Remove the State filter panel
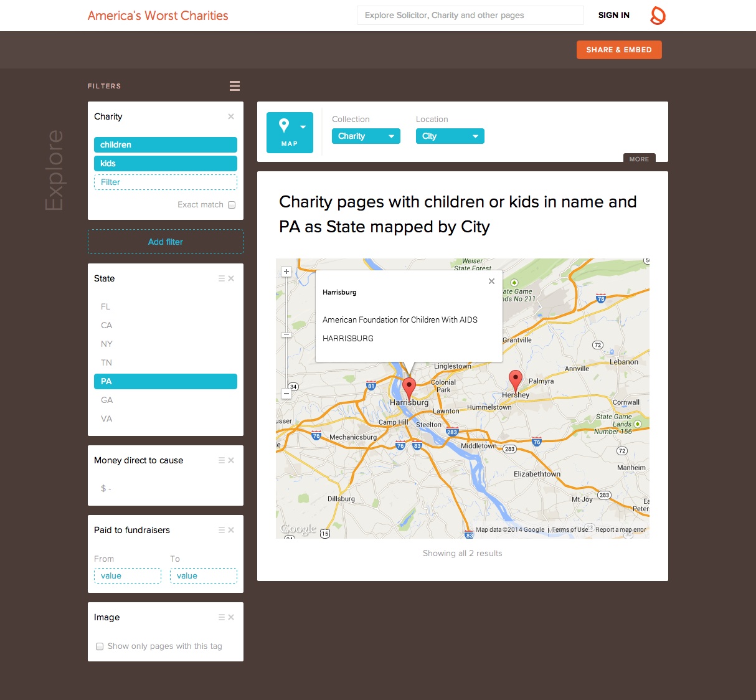This screenshot has height=700, width=756. click(x=231, y=278)
